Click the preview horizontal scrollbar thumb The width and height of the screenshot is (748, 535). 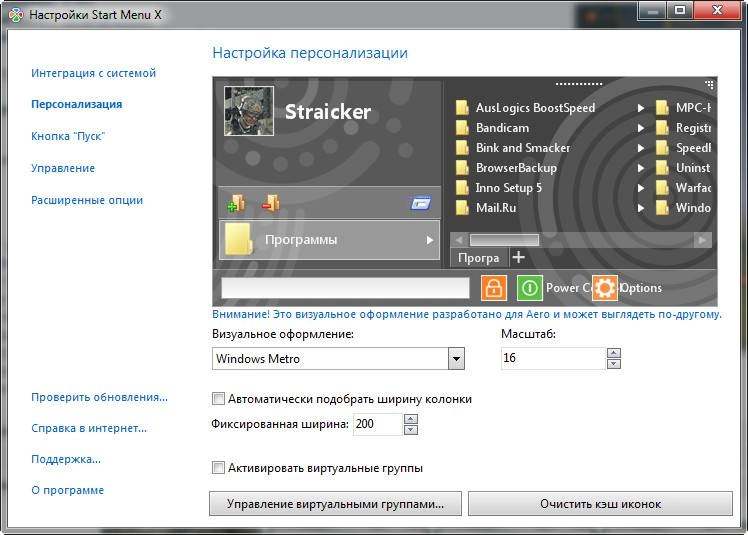click(504, 240)
